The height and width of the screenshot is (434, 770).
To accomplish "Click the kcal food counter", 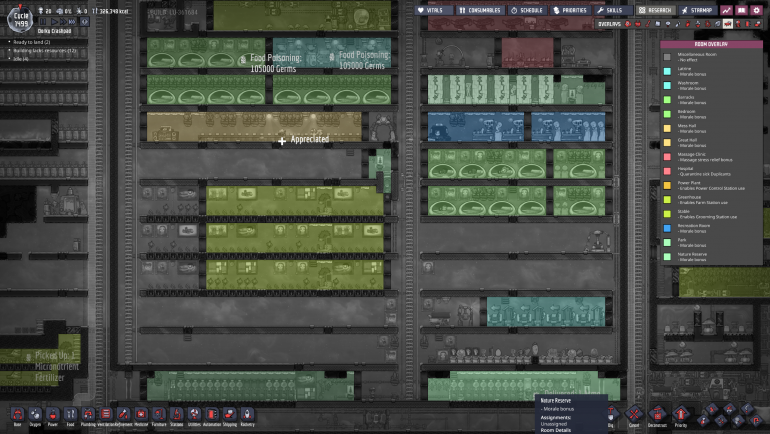I will coord(110,11).
